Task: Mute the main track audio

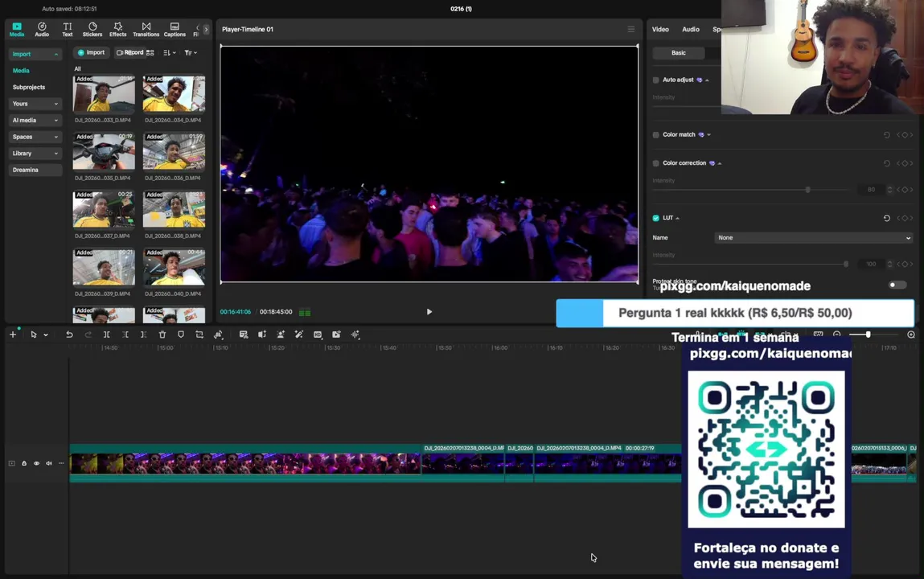Action: pos(49,463)
